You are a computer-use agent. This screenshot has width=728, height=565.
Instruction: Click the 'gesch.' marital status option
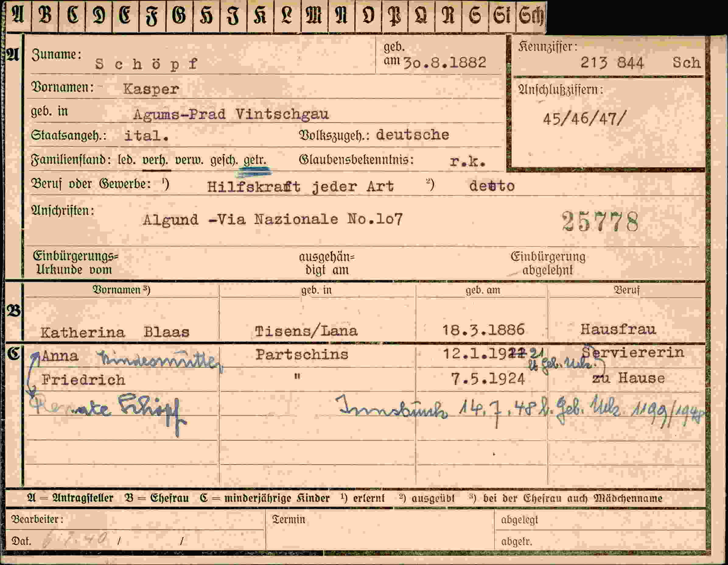(x=224, y=161)
